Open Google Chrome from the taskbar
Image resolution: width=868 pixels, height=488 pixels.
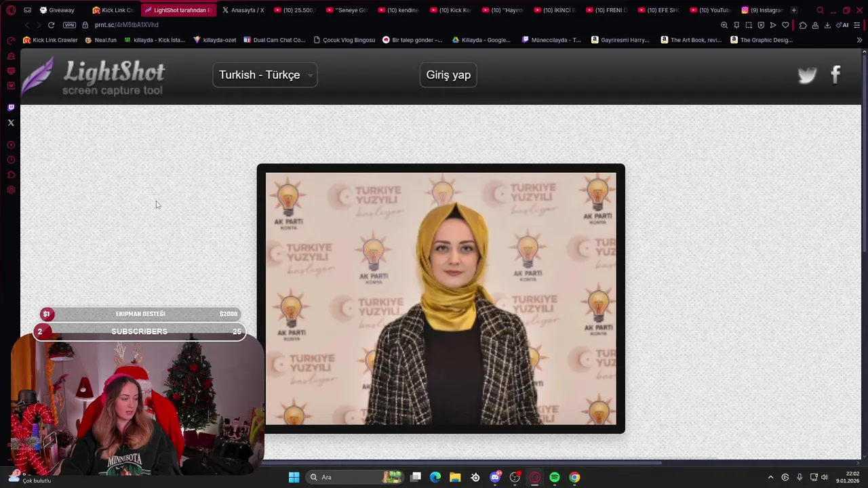pos(574,477)
